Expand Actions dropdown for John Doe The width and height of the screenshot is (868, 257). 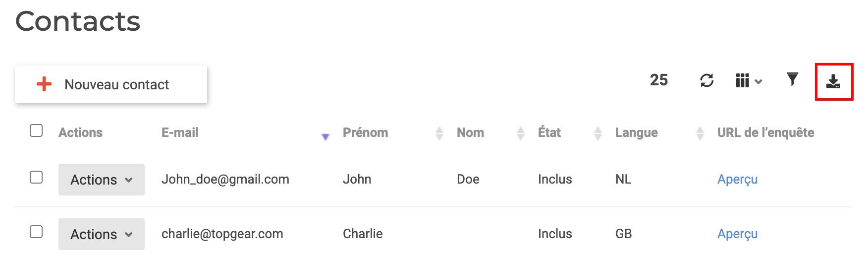(x=102, y=180)
